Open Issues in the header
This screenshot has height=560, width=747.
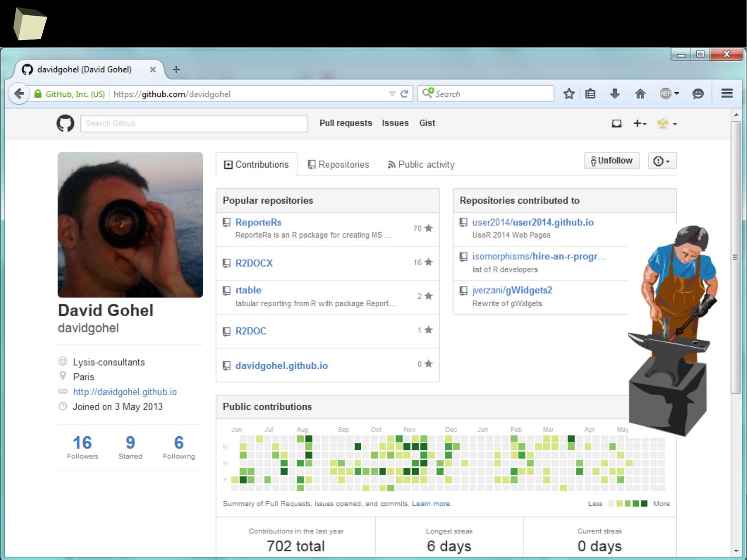pyautogui.click(x=395, y=123)
